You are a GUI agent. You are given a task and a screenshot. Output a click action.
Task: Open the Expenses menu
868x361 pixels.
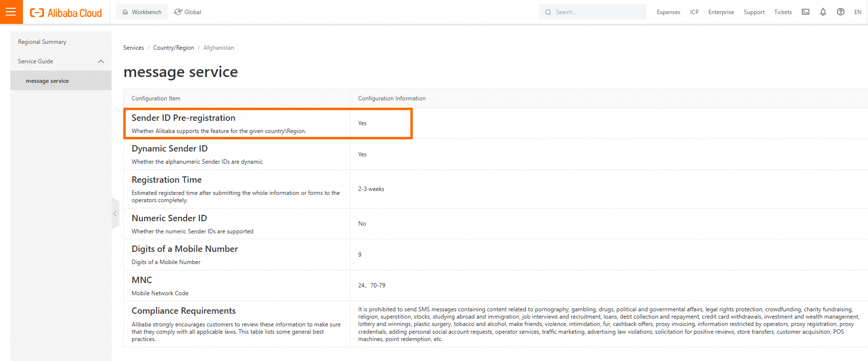click(x=668, y=12)
